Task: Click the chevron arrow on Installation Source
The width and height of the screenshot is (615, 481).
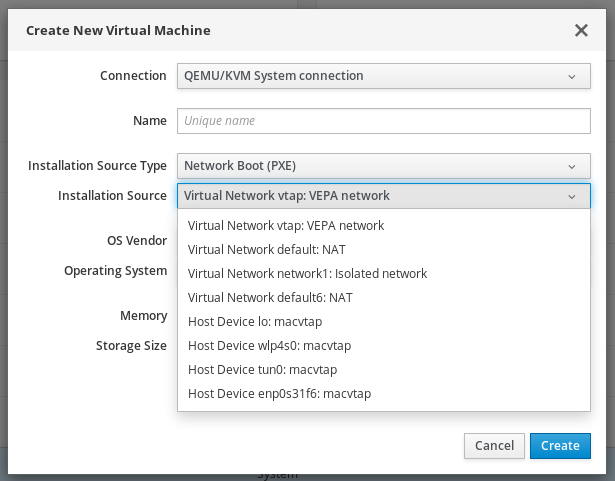Action: pos(572,196)
